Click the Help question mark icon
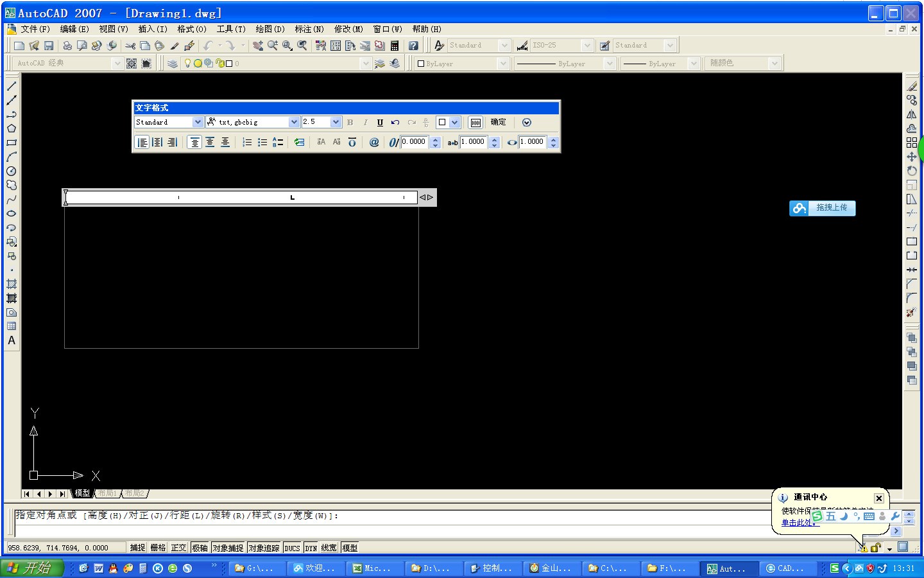 (413, 46)
